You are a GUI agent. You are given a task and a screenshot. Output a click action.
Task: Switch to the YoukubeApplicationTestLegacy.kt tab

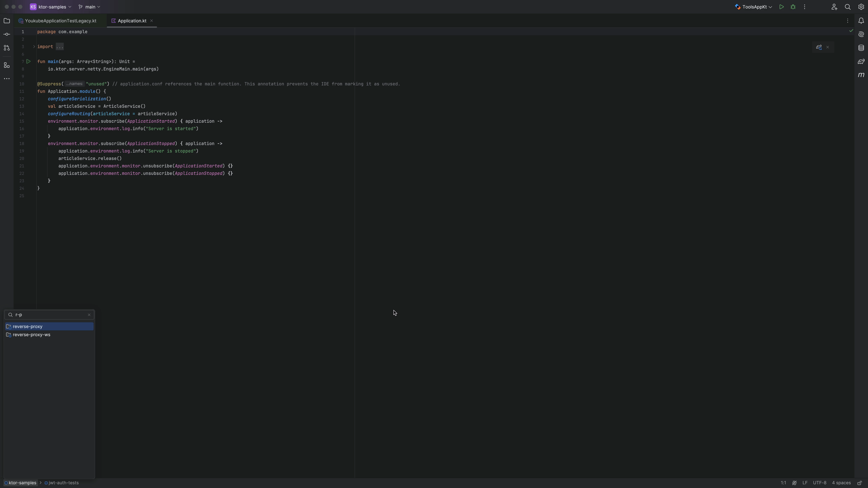coord(61,21)
